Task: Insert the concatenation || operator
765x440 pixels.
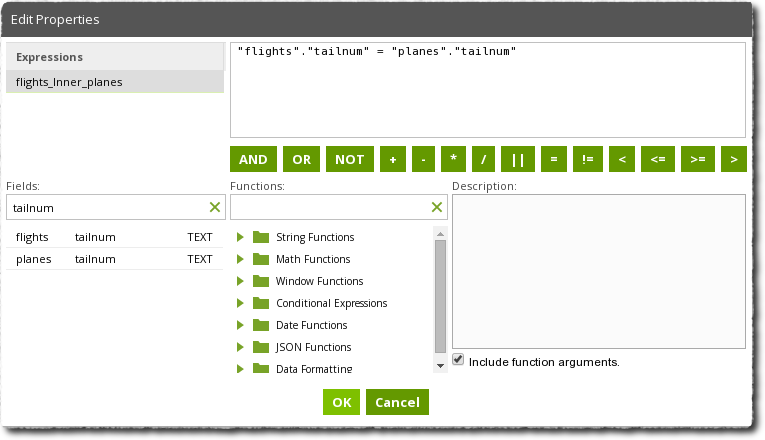Action: point(518,159)
